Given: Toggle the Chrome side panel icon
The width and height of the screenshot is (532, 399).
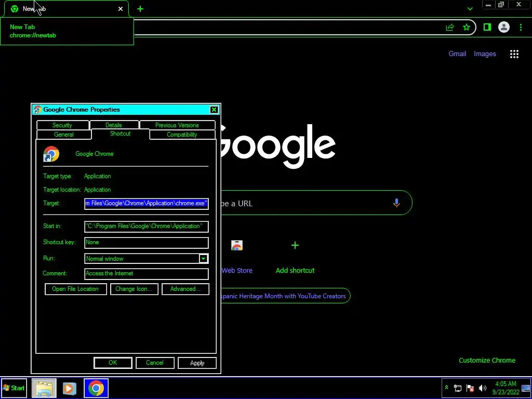Looking at the screenshot, I should pos(487,27).
